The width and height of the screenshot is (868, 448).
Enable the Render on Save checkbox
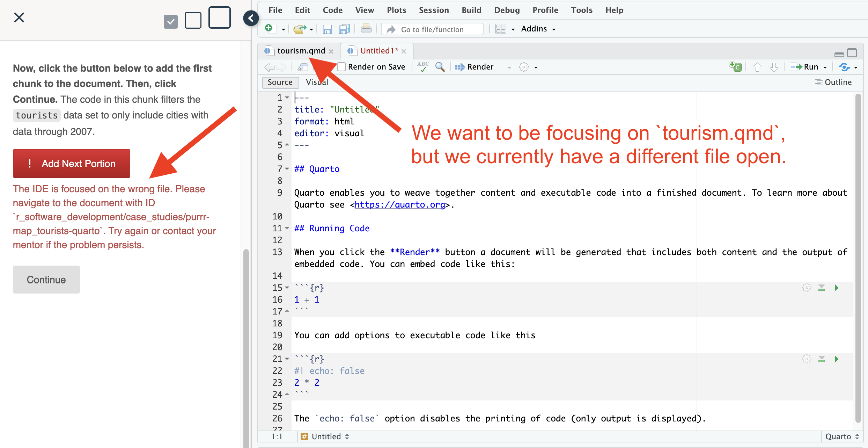341,67
